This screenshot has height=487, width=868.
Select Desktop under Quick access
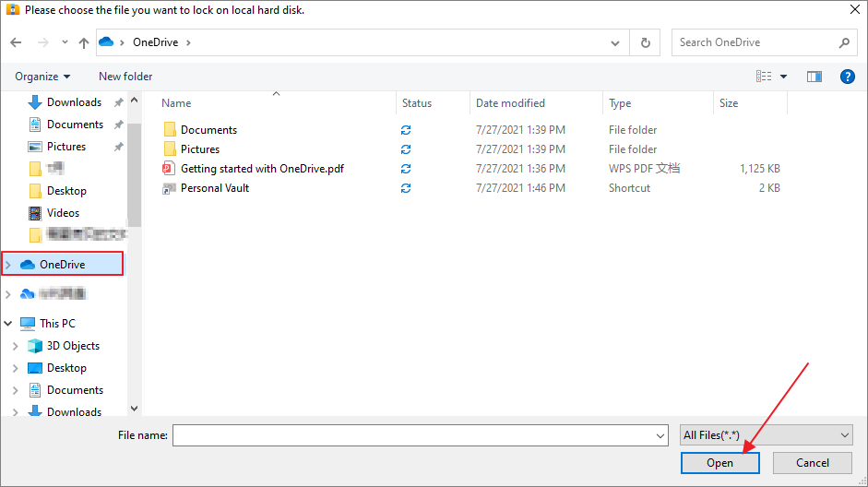(x=66, y=191)
